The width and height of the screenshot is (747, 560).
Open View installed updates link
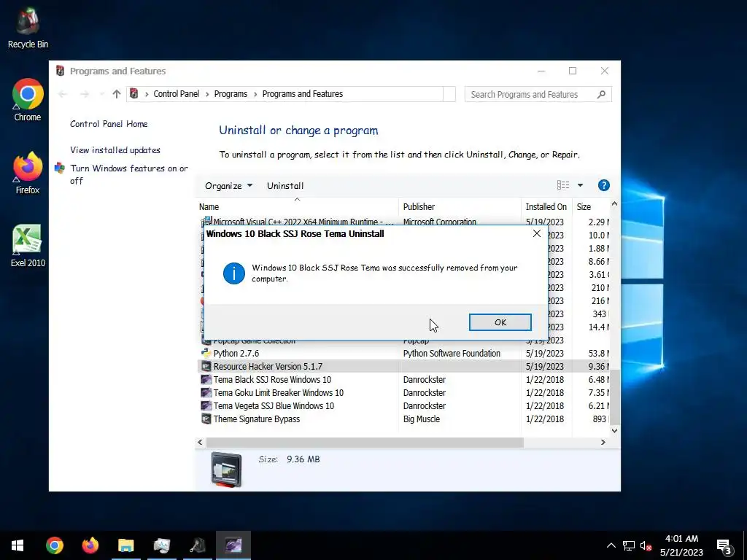[115, 150]
